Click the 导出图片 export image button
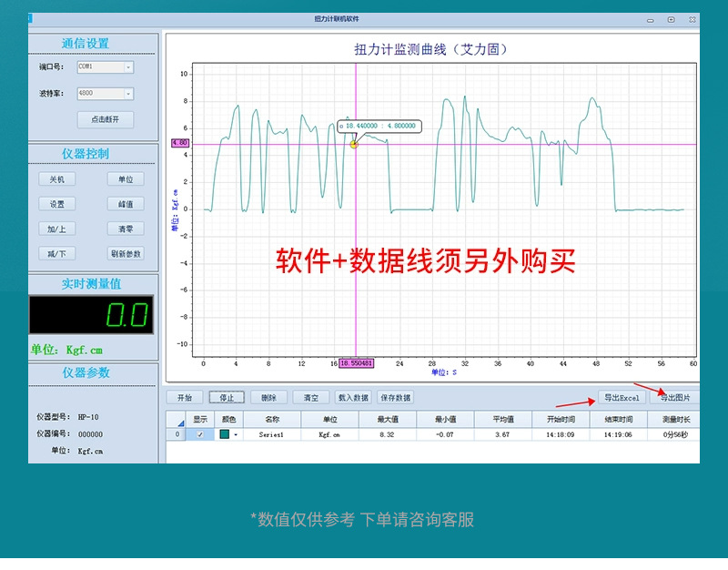 point(675,398)
